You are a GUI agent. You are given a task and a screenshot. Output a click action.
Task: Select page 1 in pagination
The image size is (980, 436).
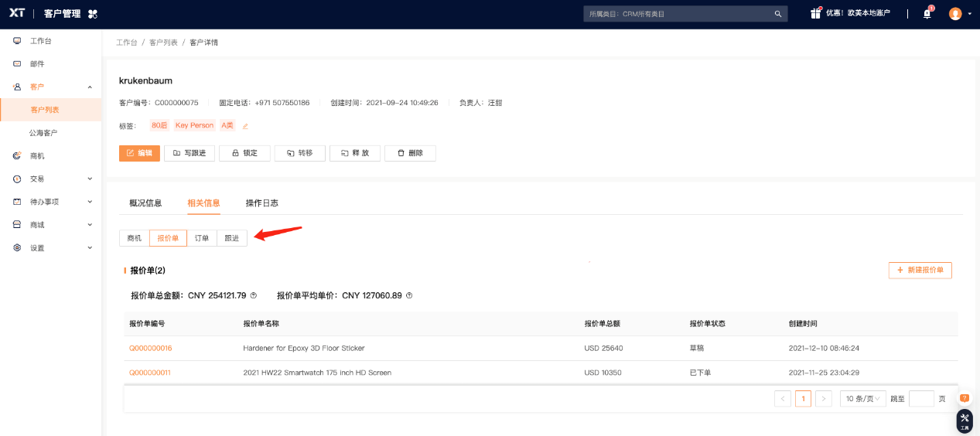coord(804,399)
